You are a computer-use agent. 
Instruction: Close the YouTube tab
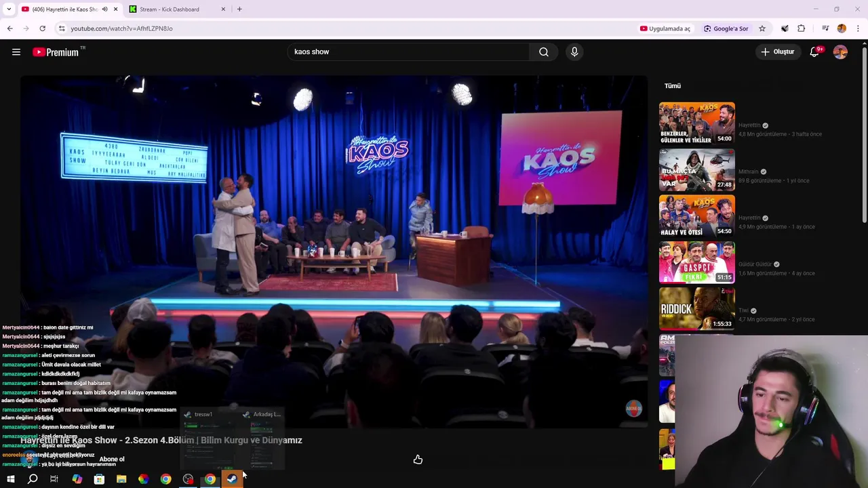pos(115,9)
